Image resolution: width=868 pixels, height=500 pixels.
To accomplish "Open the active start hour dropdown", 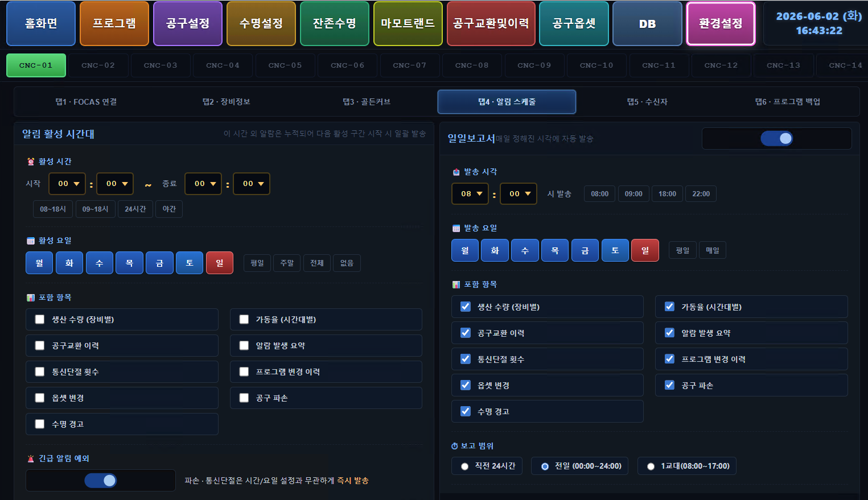I will (x=67, y=184).
